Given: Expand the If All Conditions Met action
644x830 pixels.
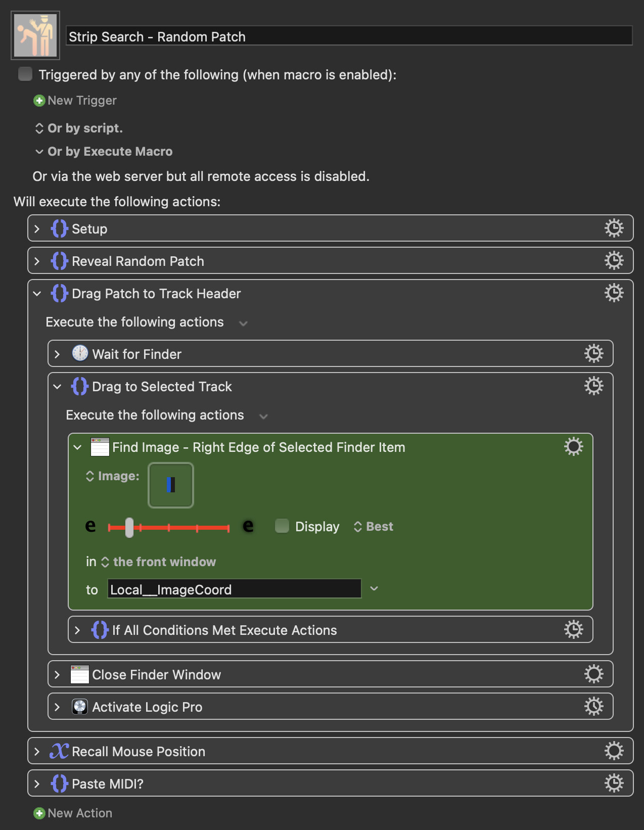Looking at the screenshot, I should point(77,630).
